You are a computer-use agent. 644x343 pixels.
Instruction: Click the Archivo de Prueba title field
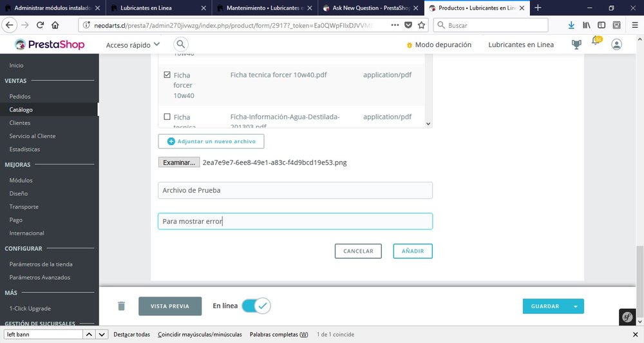[296, 190]
